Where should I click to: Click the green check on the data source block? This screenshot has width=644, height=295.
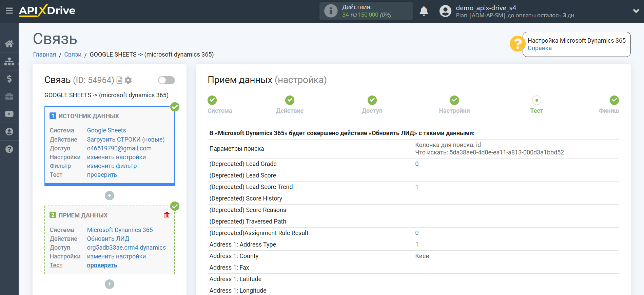click(175, 107)
